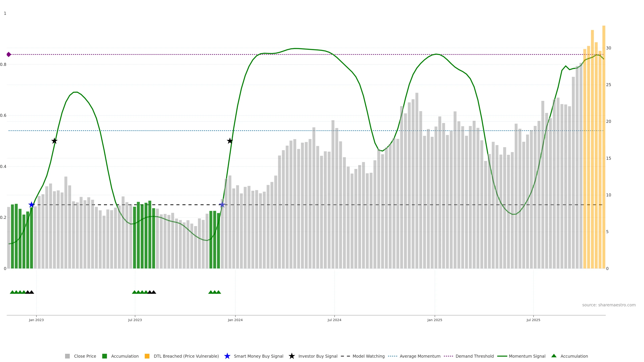
Task: Click the green triangle icon in legend
Action: (554, 356)
